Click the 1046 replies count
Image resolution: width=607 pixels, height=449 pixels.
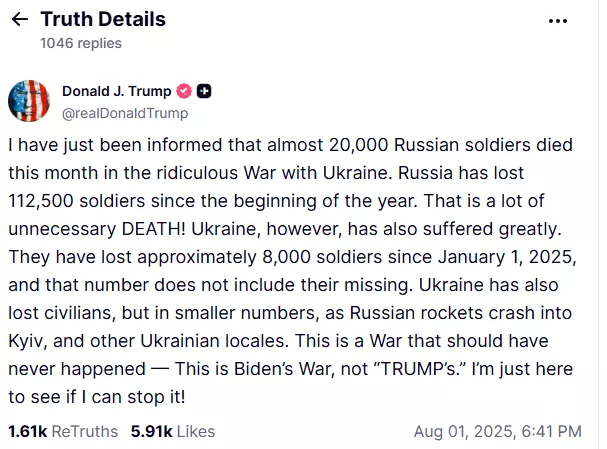(x=80, y=43)
